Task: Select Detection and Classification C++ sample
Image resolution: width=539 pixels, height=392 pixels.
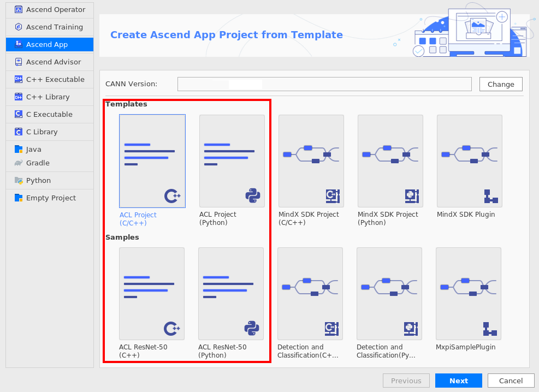Action: (x=310, y=294)
